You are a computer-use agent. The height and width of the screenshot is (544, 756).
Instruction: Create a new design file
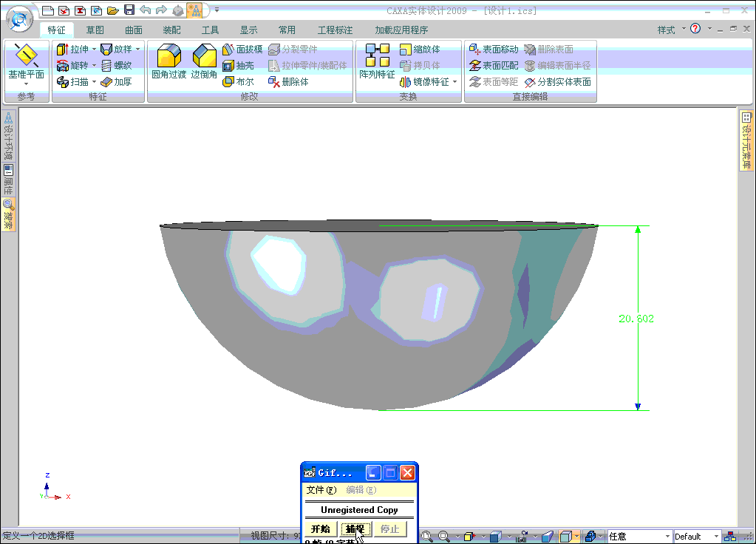[48, 10]
